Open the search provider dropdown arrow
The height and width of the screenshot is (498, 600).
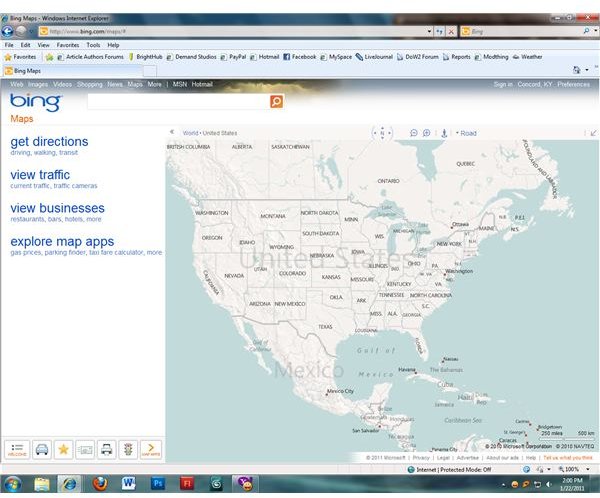595,31
